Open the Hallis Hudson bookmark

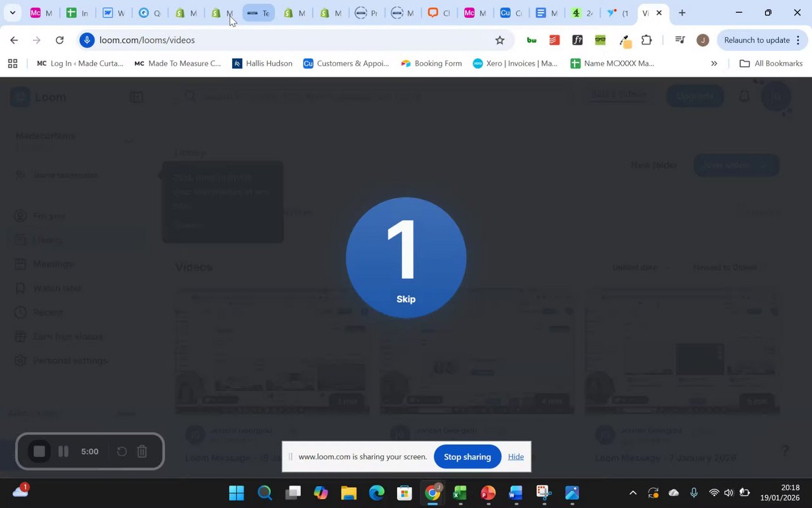click(262, 63)
